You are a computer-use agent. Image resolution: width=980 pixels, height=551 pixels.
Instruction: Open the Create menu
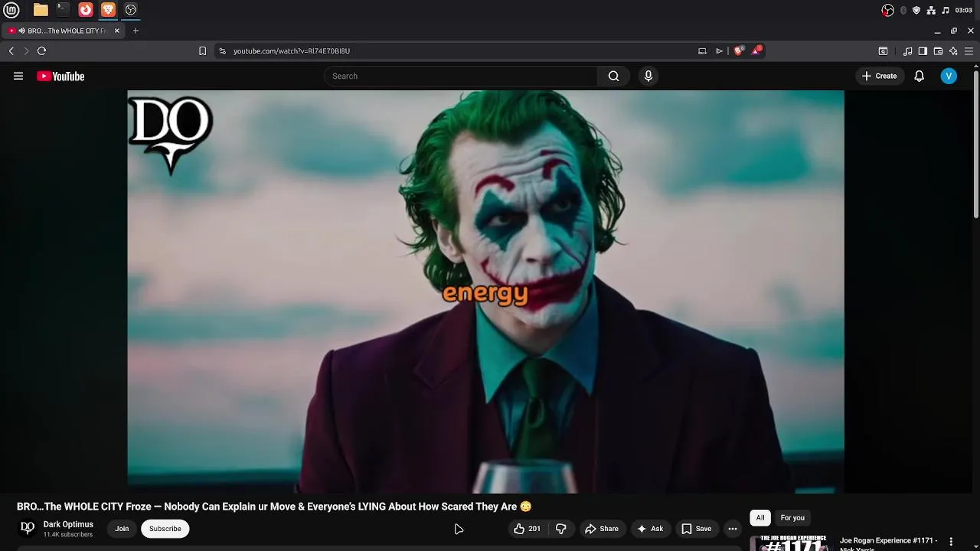(x=879, y=76)
